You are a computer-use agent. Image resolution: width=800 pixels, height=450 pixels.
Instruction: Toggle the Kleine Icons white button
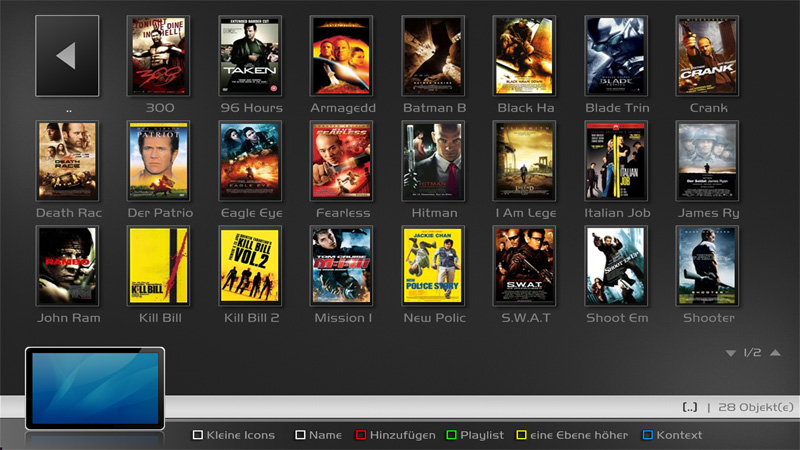point(234,435)
